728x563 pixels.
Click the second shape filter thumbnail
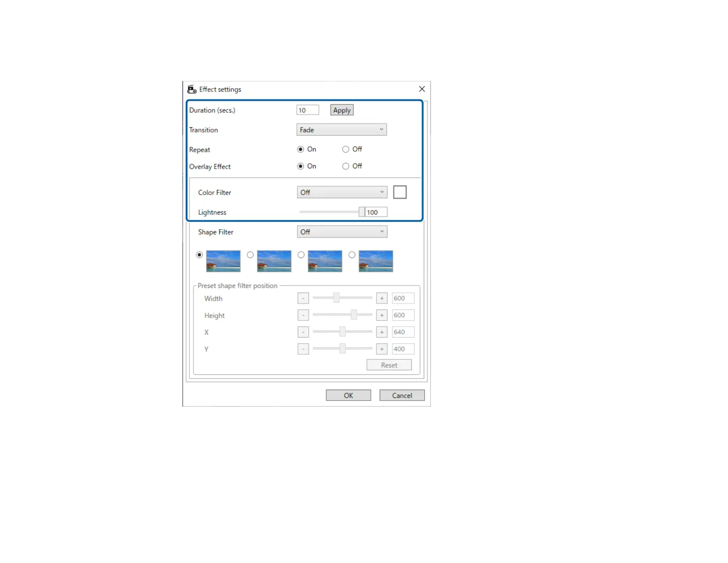(274, 261)
